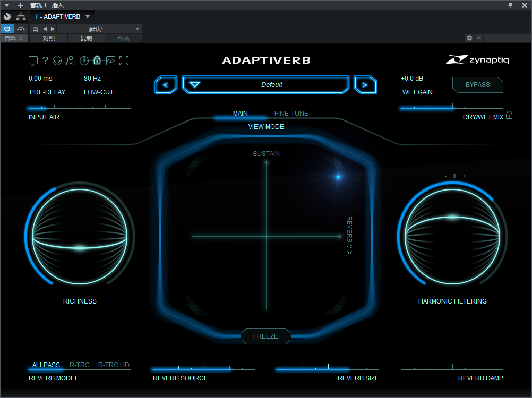Click the glowing dot in XY pad
Viewport: 532px width, 398px height.
pyautogui.click(x=338, y=177)
